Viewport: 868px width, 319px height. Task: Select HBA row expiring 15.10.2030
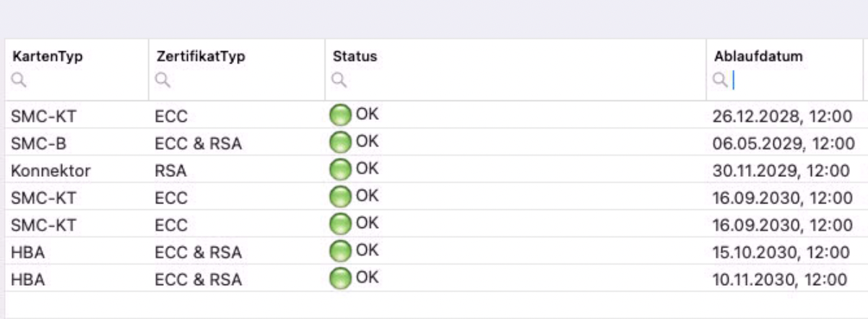[x=434, y=251]
